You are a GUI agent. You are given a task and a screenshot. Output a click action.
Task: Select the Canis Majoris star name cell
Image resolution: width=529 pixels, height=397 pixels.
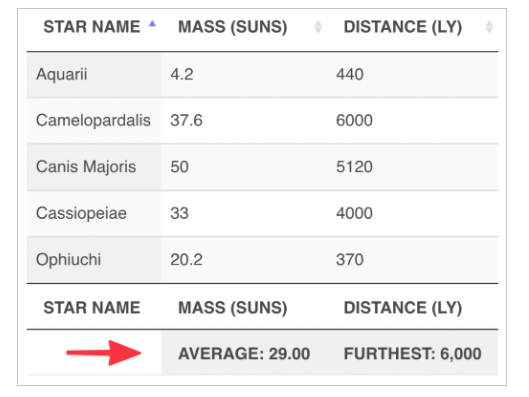tap(94, 167)
